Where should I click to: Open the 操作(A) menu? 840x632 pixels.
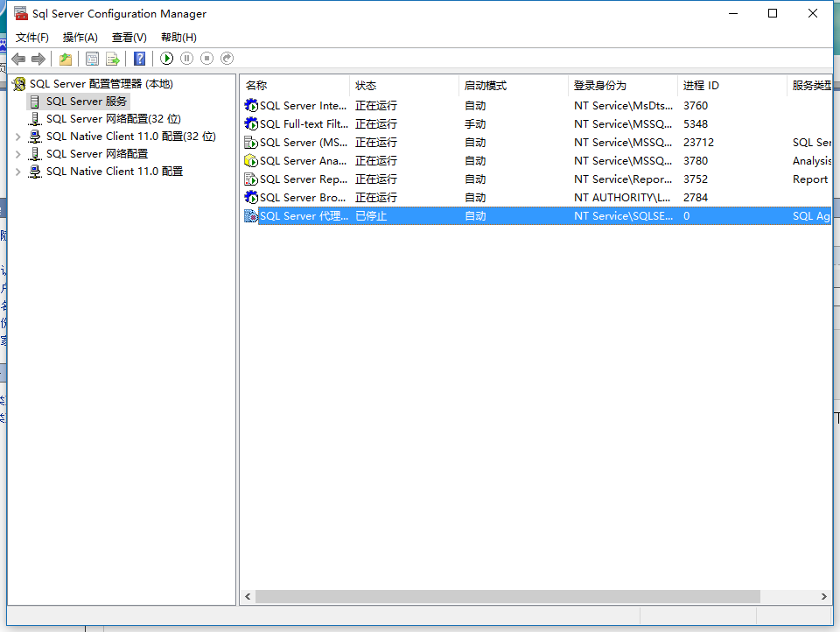[80, 38]
